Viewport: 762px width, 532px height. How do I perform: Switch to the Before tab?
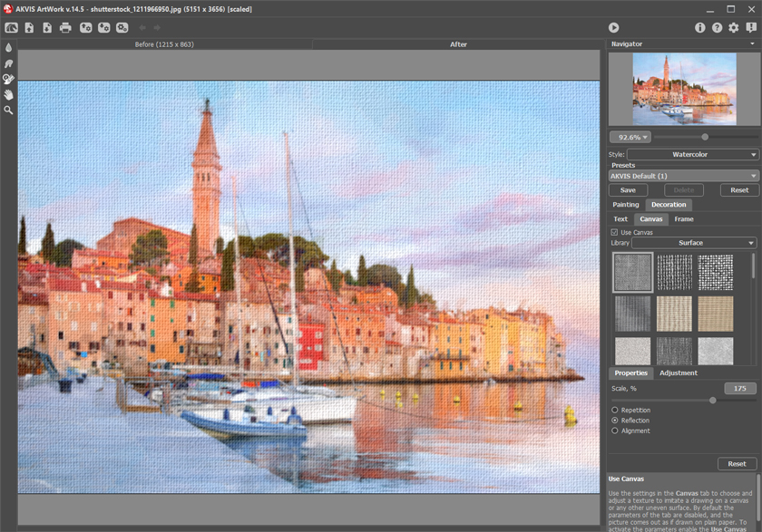click(164, 44)
